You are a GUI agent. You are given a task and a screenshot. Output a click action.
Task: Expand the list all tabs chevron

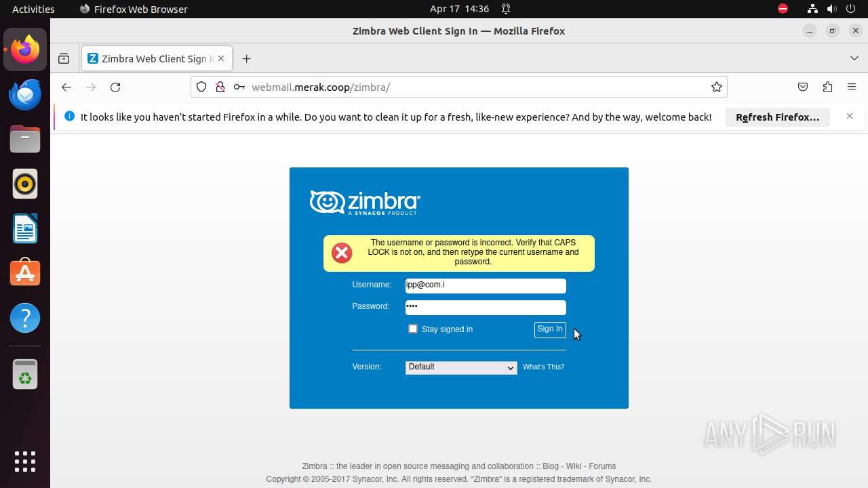[x=854, y=59]
